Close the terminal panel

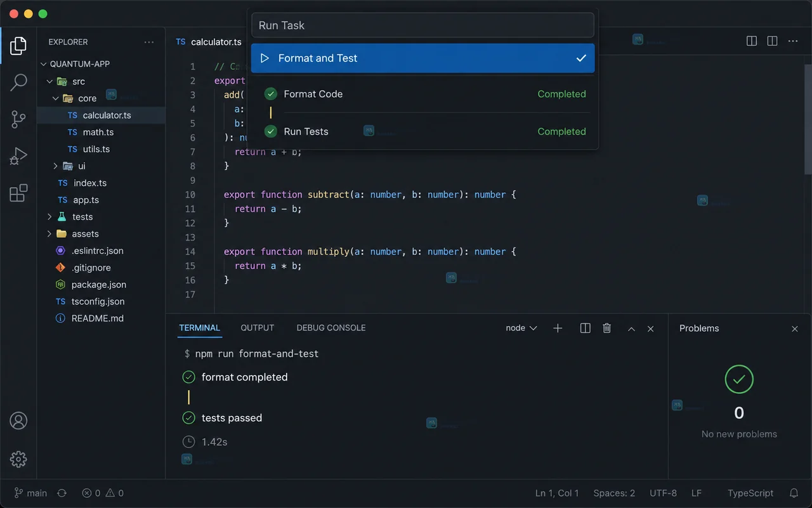point(650,329)
